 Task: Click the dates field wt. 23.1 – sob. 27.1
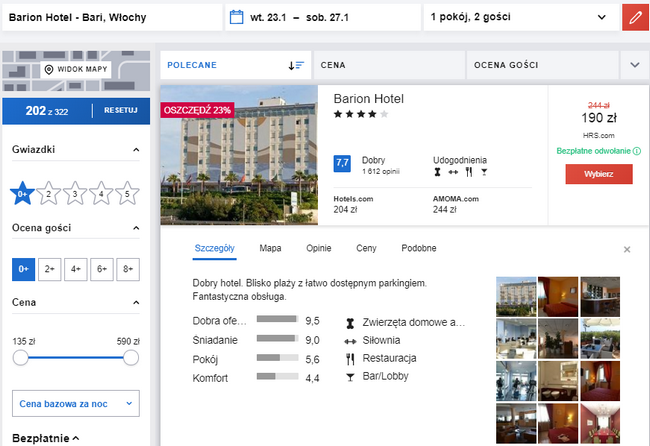323,17
